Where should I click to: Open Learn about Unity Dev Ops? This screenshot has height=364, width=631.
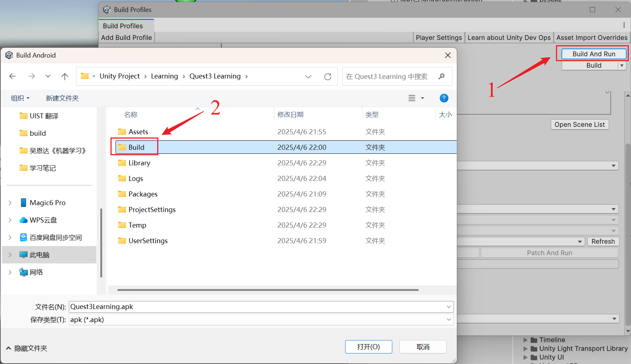tap(509, 38)
